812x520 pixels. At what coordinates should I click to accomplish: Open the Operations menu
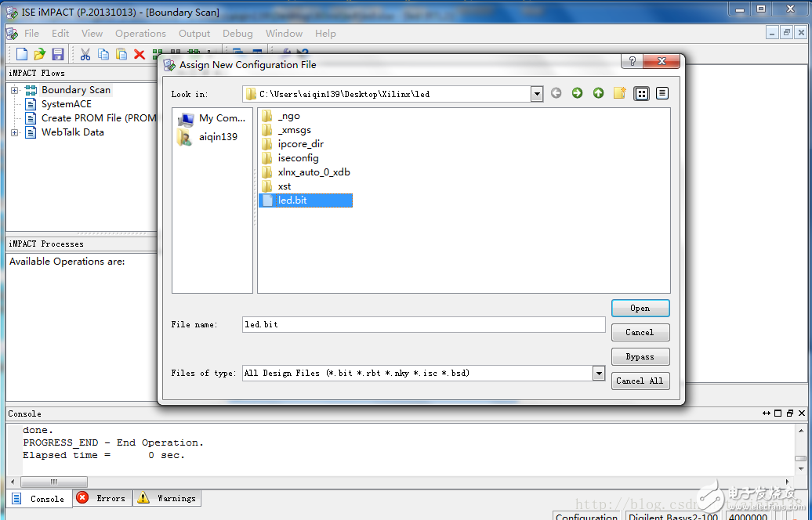[140, 33]
